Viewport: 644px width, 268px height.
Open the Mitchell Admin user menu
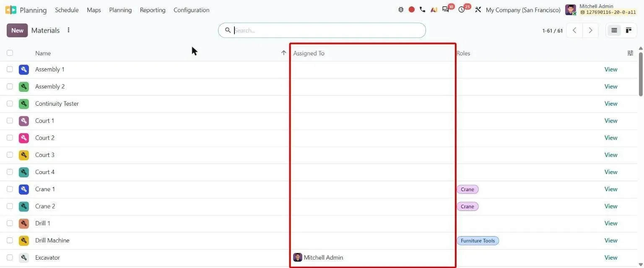click(x=601, y=9)
